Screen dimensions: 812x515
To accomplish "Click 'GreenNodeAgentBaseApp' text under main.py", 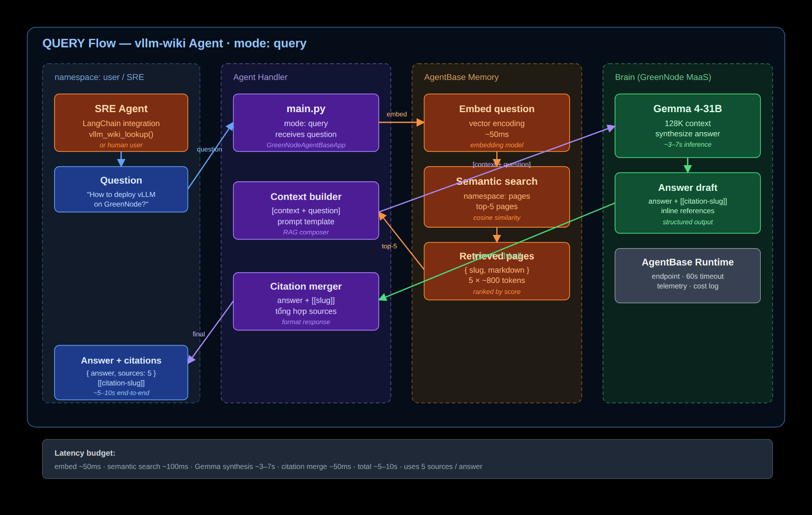I will coord(306,145).
